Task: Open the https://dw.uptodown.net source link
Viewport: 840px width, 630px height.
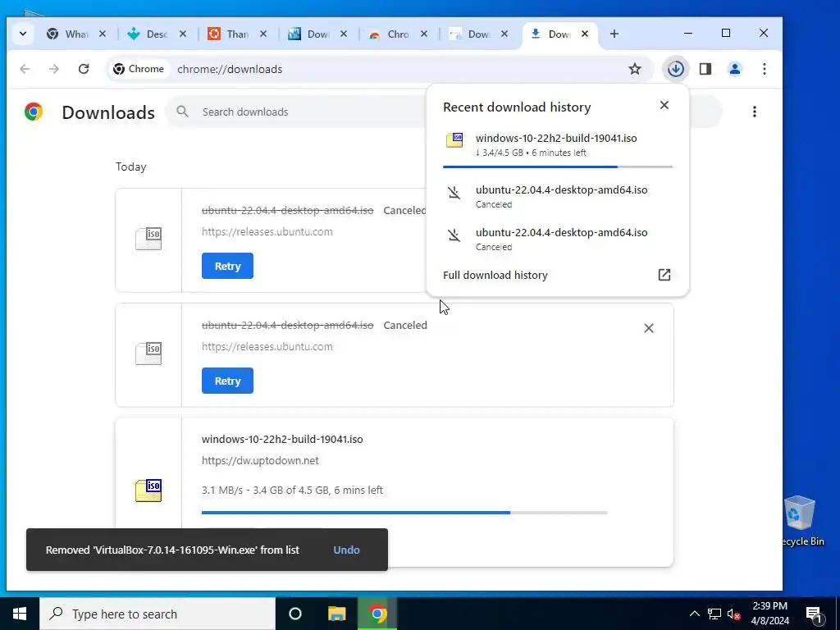Action: coord(260,460)
